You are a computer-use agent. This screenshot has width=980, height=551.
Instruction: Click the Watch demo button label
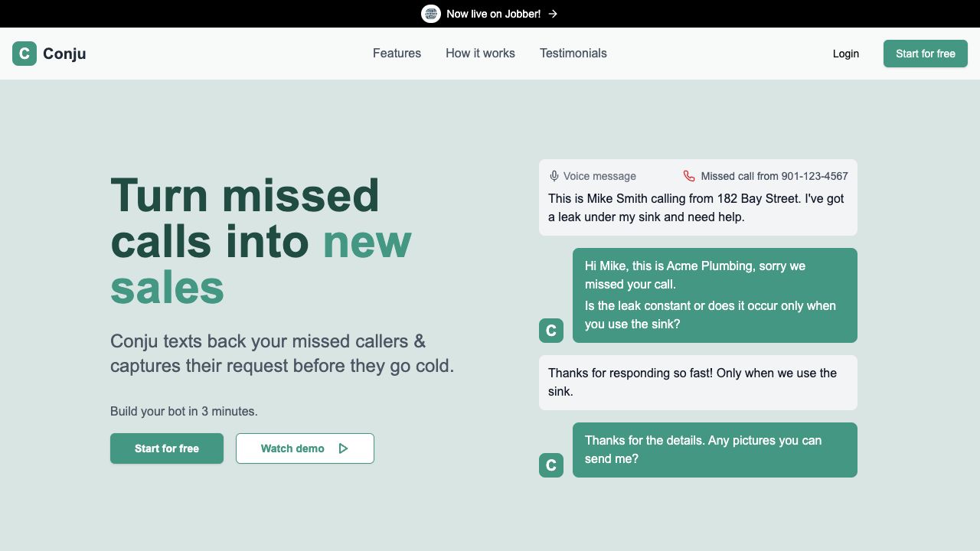tap(292, 448)
